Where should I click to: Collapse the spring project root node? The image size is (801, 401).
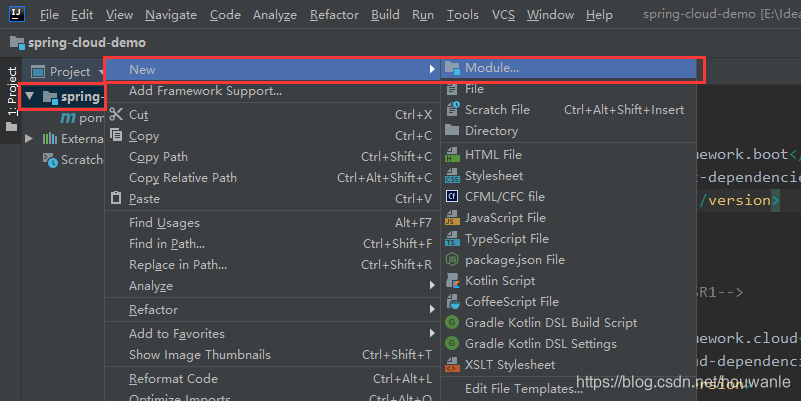(x=30, y=96)
